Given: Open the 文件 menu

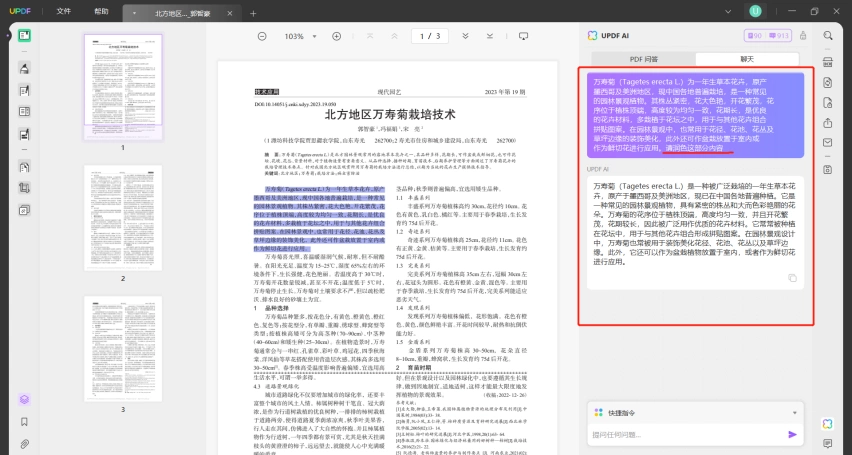Looking at the screenshot, I should pyautogui.click(x=64, y=11).
